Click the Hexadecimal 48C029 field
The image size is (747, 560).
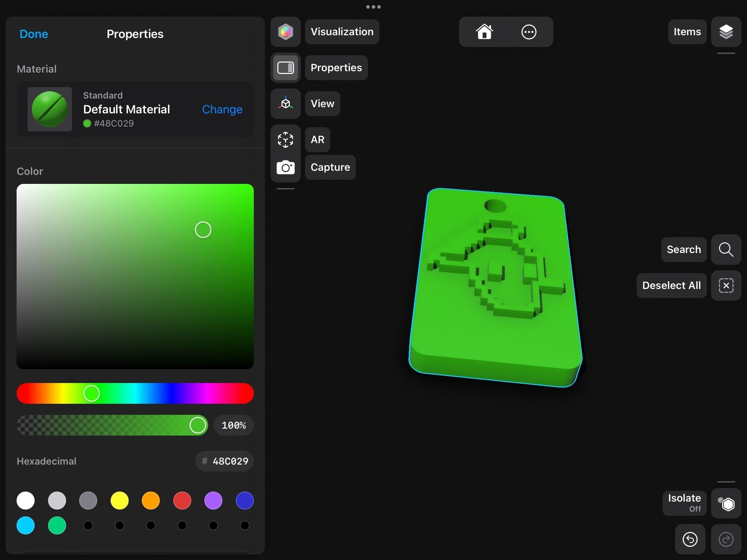point(225,461)
